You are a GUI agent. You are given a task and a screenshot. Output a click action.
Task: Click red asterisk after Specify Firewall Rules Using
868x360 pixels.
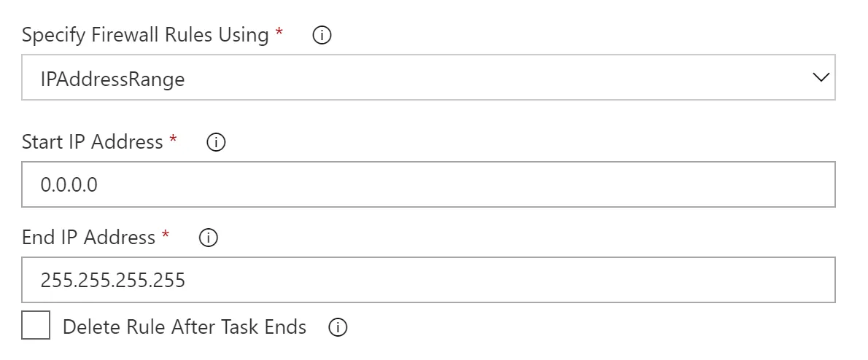click(x=279, y=34)
